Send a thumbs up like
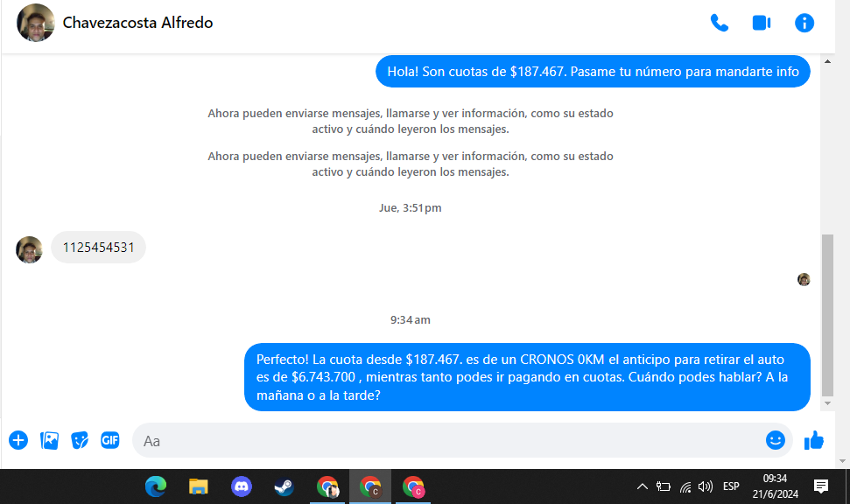 tap(814, 440)
